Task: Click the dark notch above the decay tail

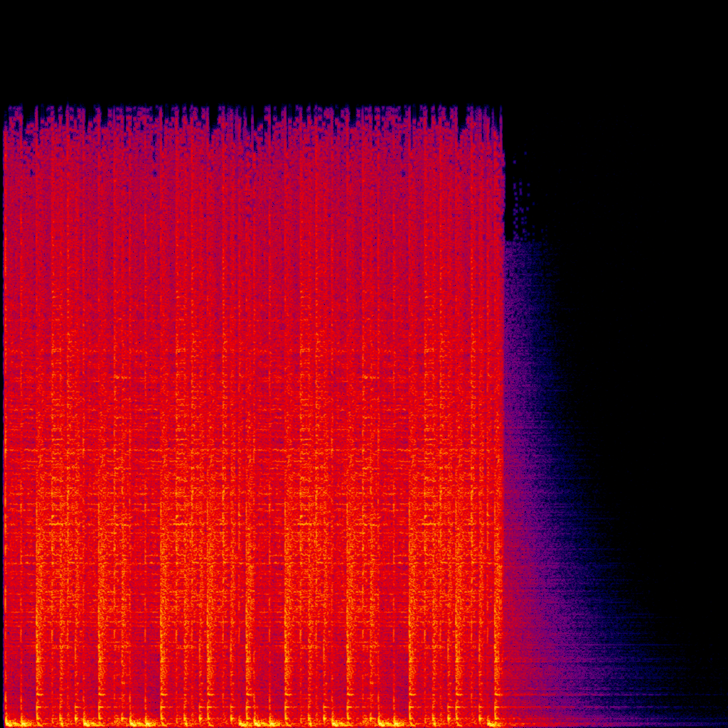Action: pos(513,213)
